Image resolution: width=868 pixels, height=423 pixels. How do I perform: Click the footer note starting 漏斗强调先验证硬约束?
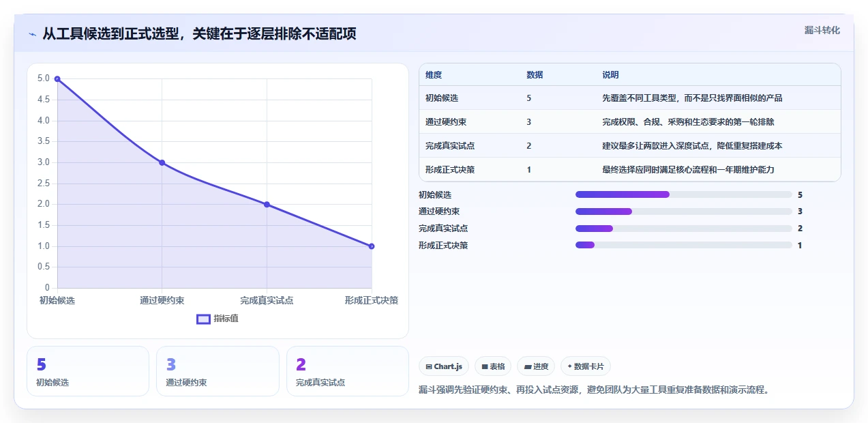(x=594, y=390)
